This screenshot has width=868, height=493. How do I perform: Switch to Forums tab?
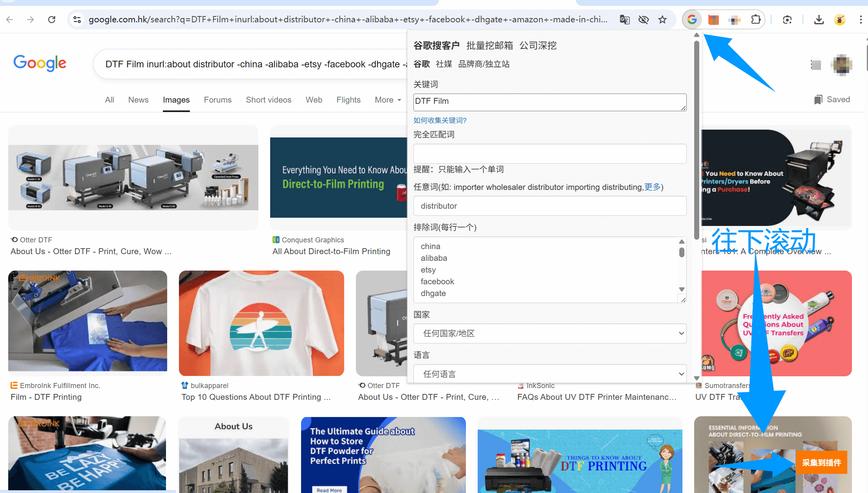click(x=218, y=100)
